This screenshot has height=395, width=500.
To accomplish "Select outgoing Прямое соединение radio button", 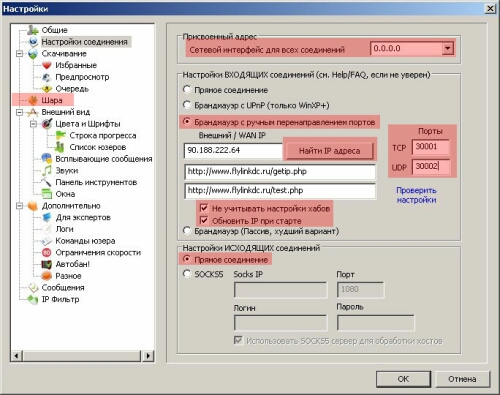I will point(187,259).
